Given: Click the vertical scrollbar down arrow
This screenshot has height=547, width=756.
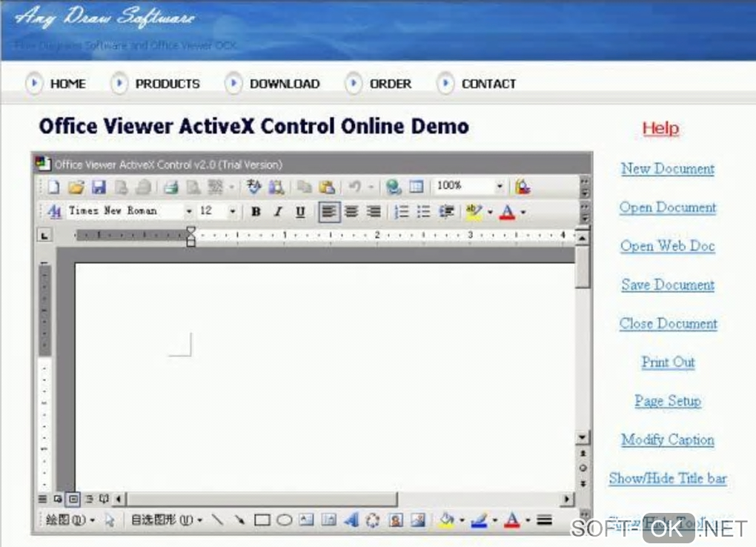Looking at the screenshot, I should coord(583,437).
